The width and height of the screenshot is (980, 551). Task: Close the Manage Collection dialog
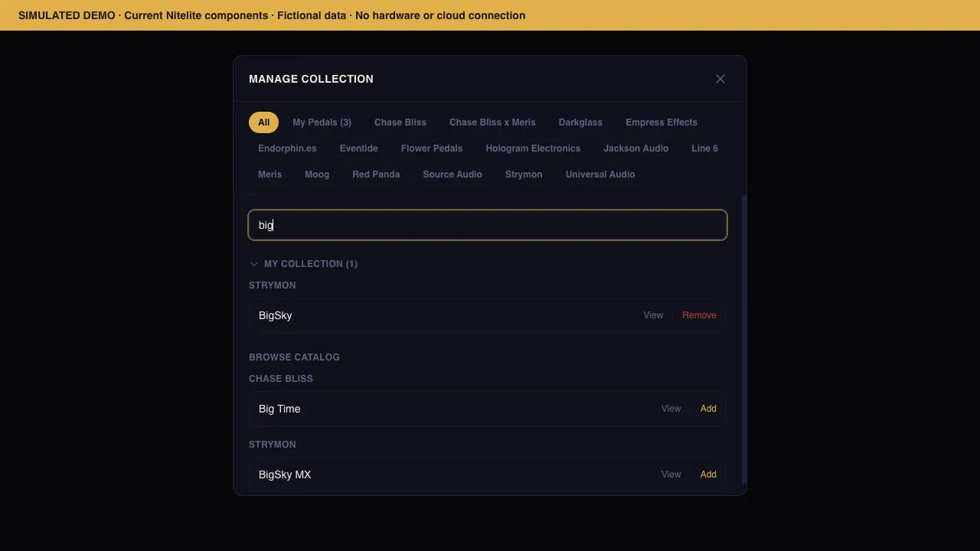(720, 79)
